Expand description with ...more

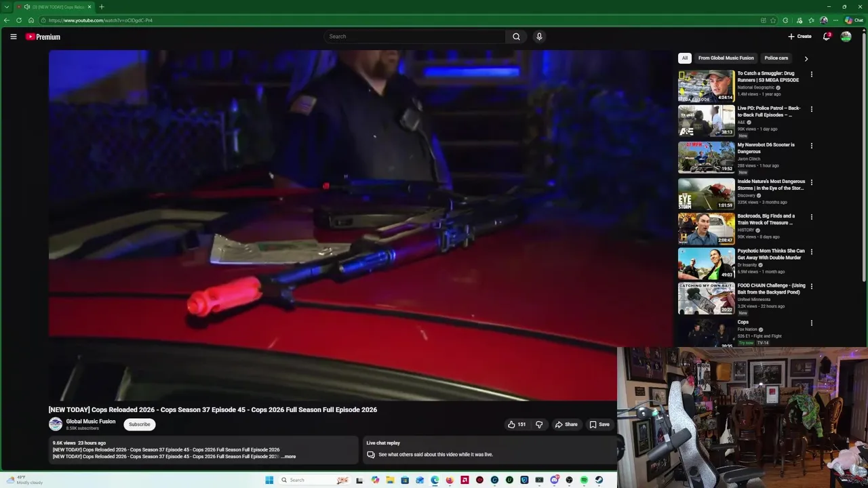[290, 457]
